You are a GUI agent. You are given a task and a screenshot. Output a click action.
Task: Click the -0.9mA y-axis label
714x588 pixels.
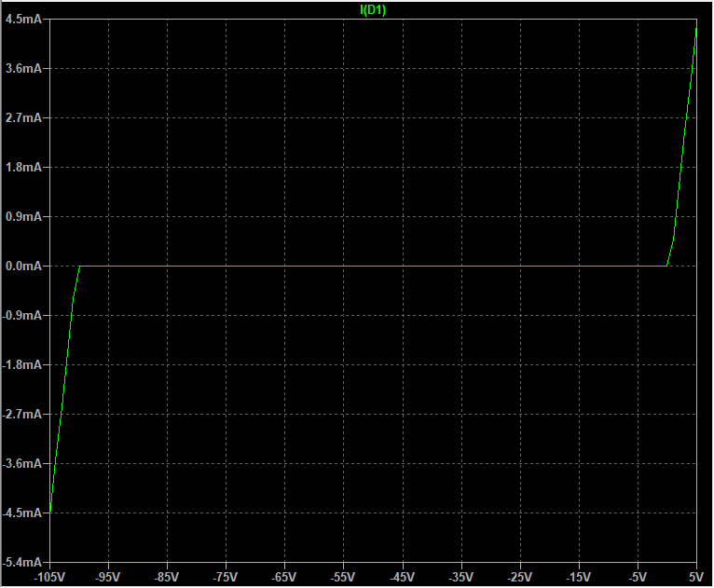(x=21, y=315)
